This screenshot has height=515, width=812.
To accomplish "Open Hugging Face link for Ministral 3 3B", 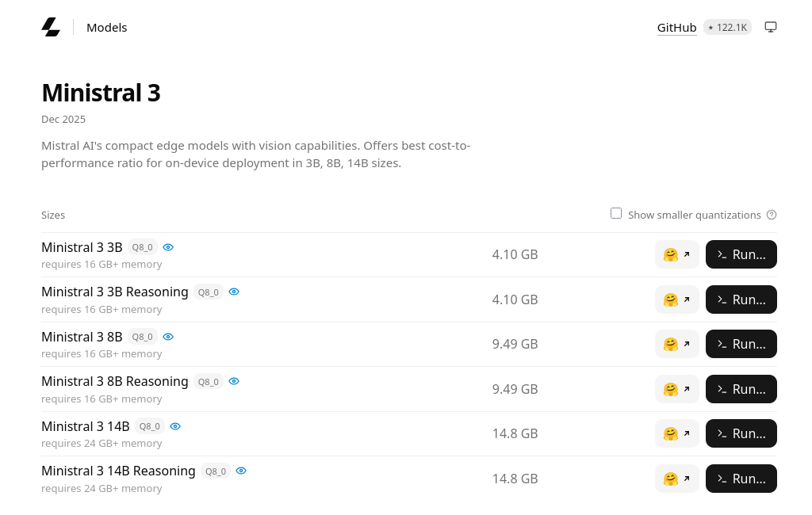I will click(x=677, y=254).
